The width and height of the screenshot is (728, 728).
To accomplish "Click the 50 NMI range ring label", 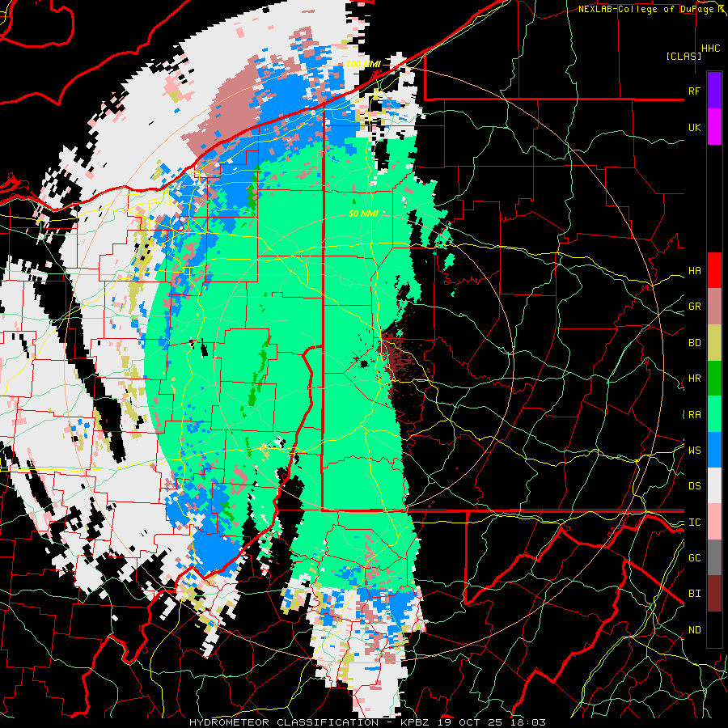I will (363, 214).
